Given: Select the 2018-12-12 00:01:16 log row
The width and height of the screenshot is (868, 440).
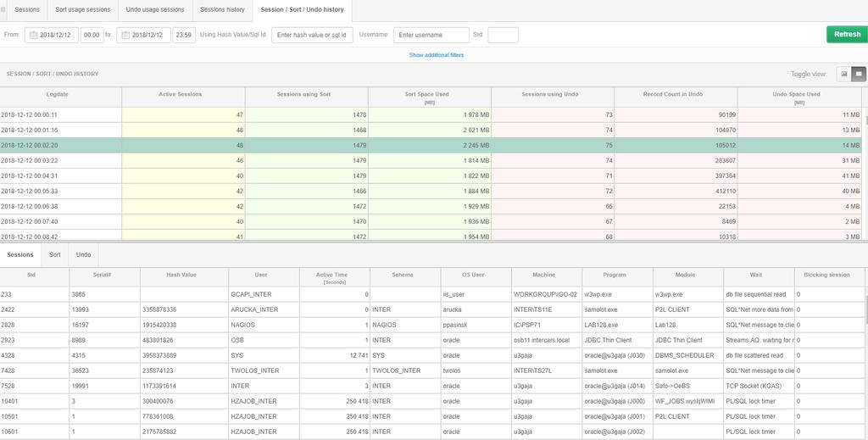Looking at the screenshot, I should [431, 130].
